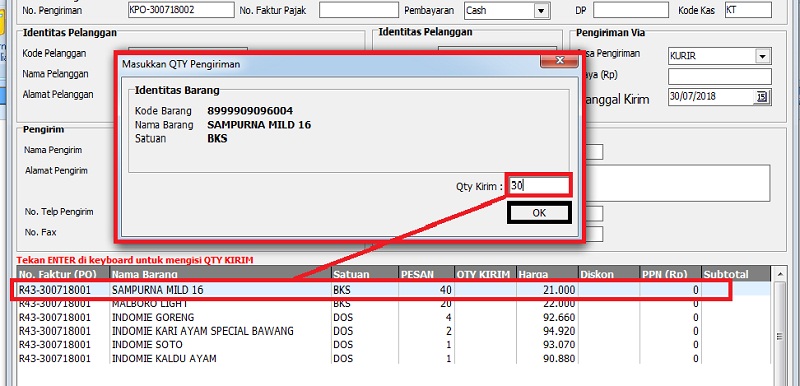800x386 pixels.
Task: Click the Kode Kas field
Action: (x=748, y=10)
